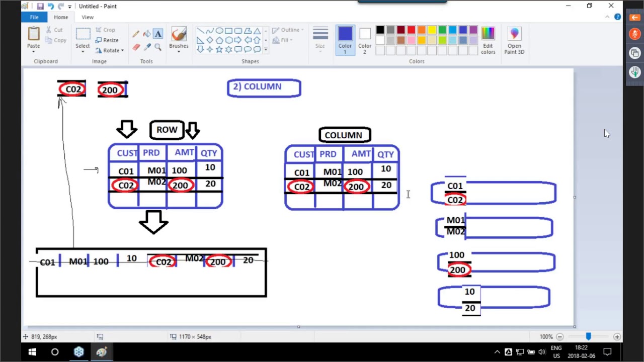This screenshot has width=644, height=362.
Task: Click the Copy command
Action: coord(55,40)
